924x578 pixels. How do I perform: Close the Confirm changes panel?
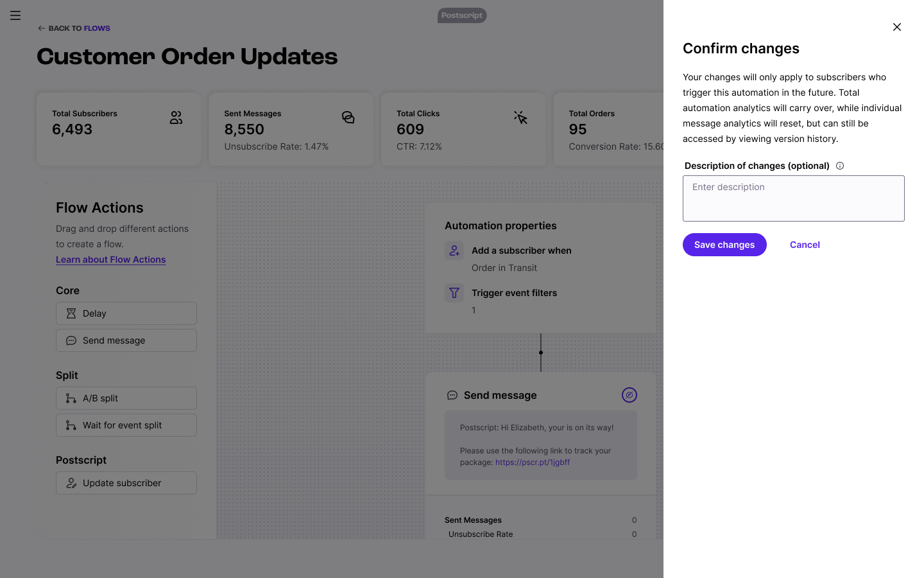pyautogui.click(x=897, y=27)
